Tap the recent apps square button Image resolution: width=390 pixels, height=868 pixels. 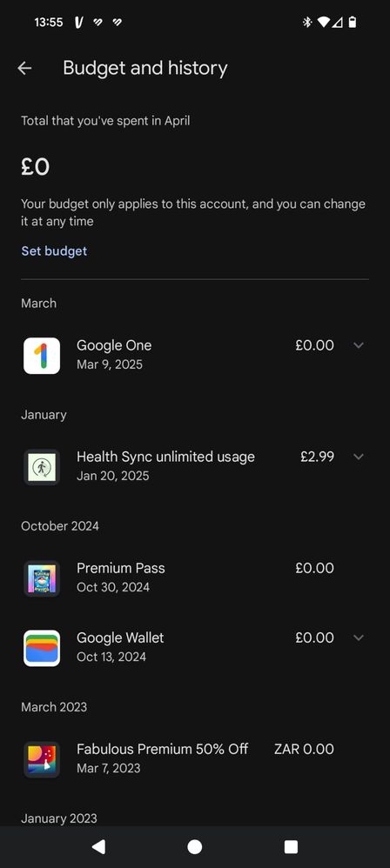(291, 846)
